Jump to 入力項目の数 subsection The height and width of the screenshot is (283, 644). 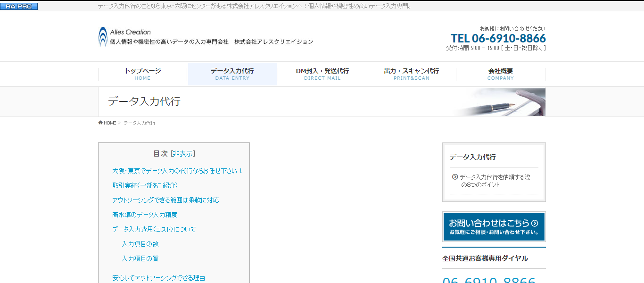(140, 244)
